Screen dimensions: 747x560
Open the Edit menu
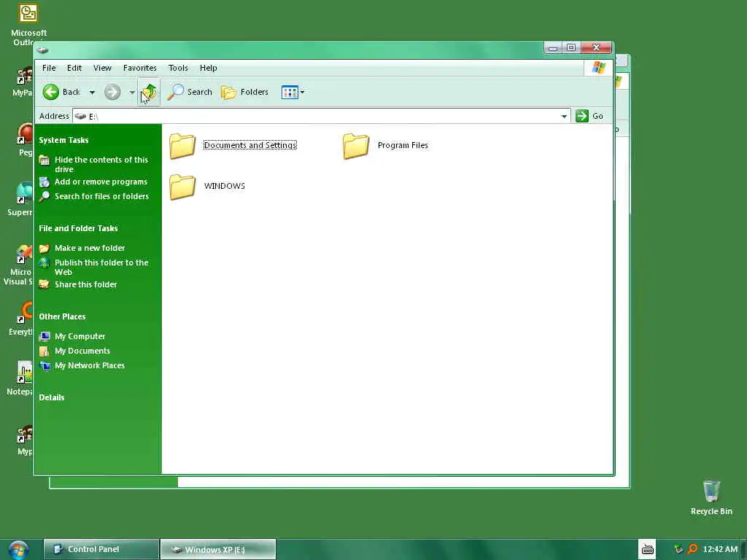74,68
